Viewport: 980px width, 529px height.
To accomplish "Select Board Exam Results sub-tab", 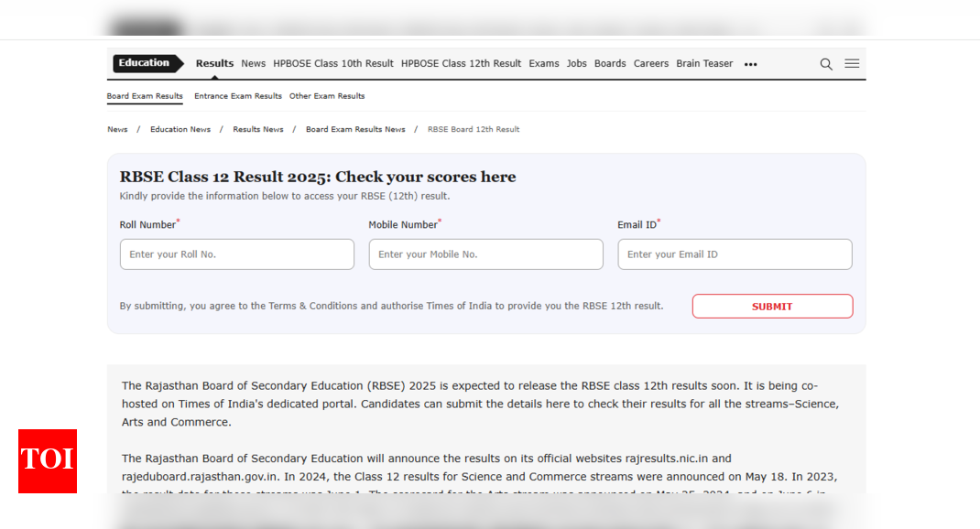I will (145, 96).
